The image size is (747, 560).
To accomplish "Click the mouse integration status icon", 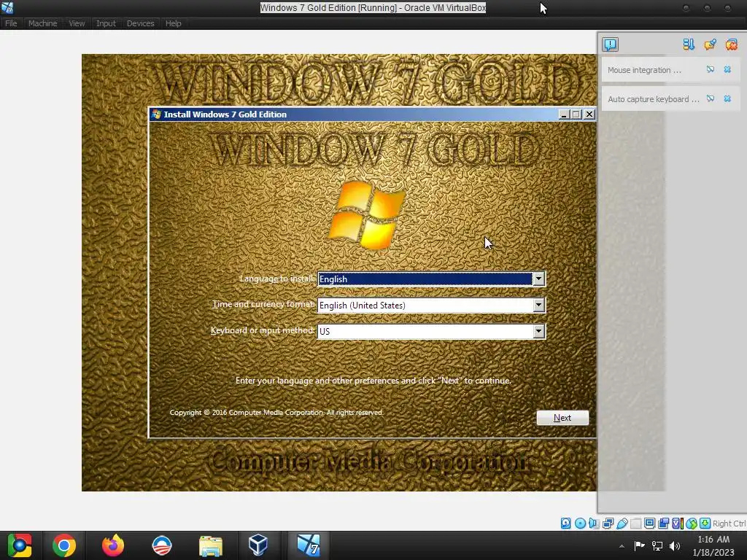I will pyautogui.click(x=692, y=524).
